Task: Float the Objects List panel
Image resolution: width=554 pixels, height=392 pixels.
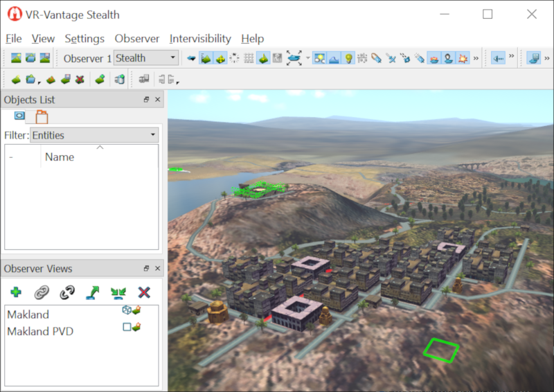Action: (x=146, y=100)
